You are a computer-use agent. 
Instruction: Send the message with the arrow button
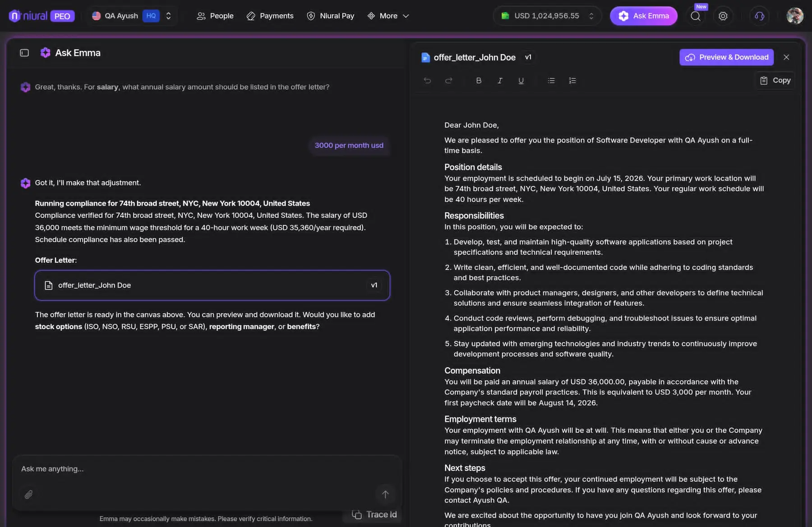coord(385,495)
